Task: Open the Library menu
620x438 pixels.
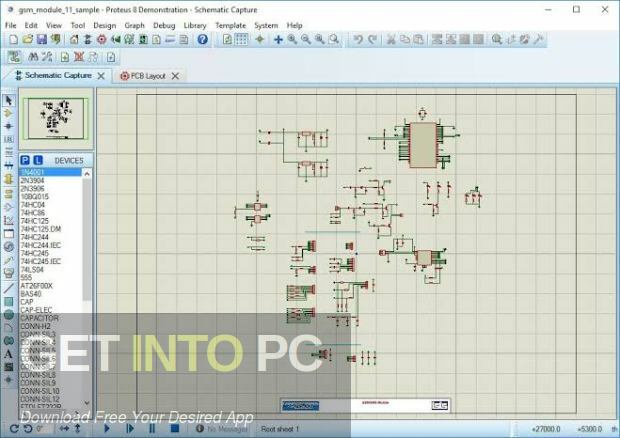Action: click(195, 25)
